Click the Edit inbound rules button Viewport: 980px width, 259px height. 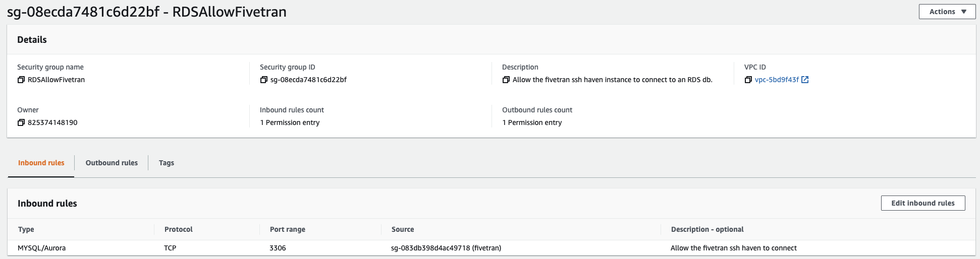[x=922, y=203]
